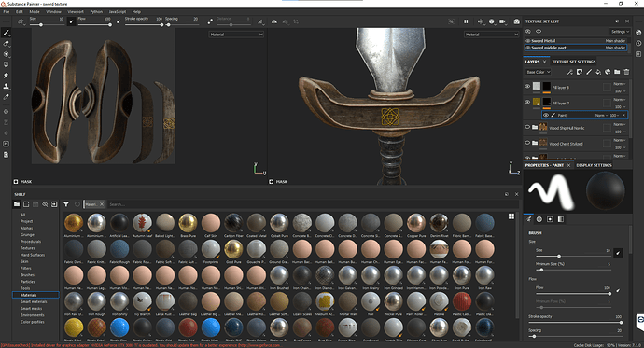Screen dimensions: 644x348
Task: Take a viewport screenshot with camera icon
Action: (x=516, y=21)
